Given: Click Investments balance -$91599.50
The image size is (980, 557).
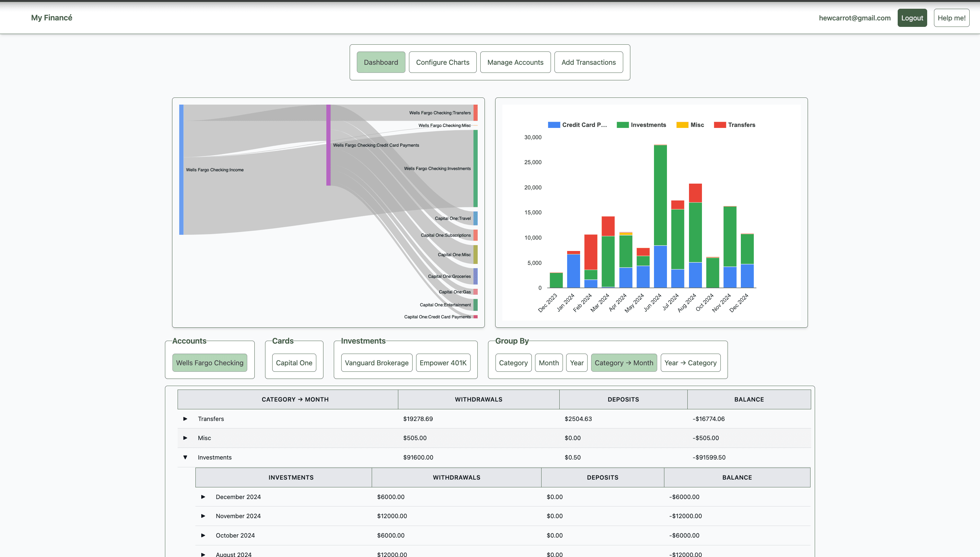Looking at the screenshot, I should pos(709,458).
